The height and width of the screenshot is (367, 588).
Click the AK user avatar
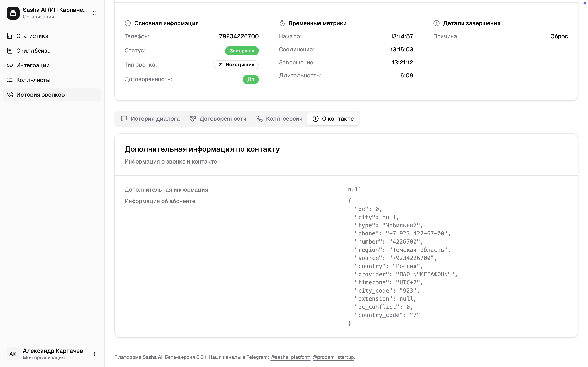click(x=13, y=354)
